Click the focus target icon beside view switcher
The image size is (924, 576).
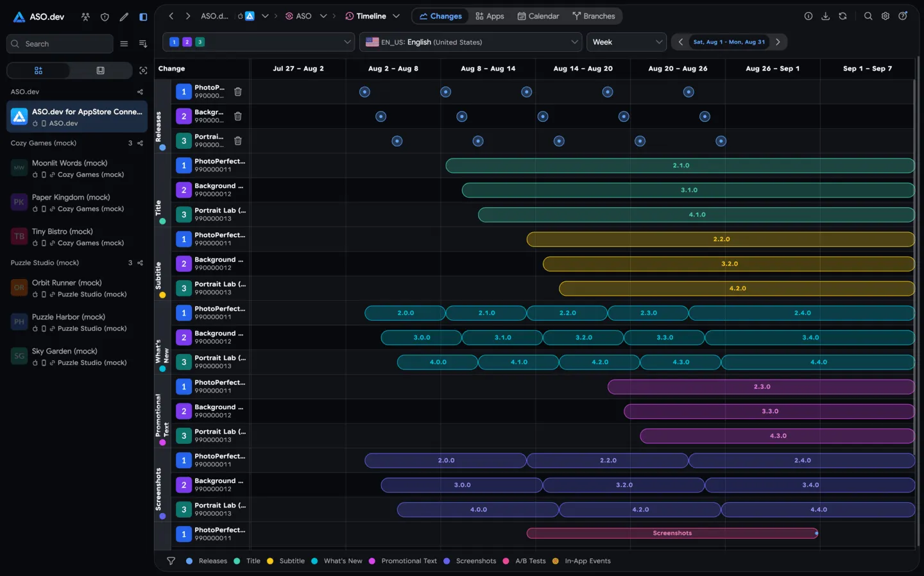click(x=143, y=71)
